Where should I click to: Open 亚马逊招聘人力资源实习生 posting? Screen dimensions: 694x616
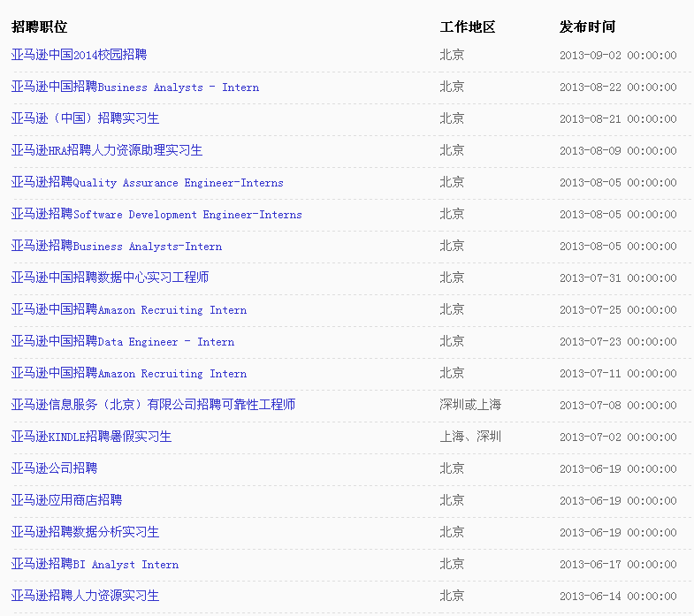(85, 596)
